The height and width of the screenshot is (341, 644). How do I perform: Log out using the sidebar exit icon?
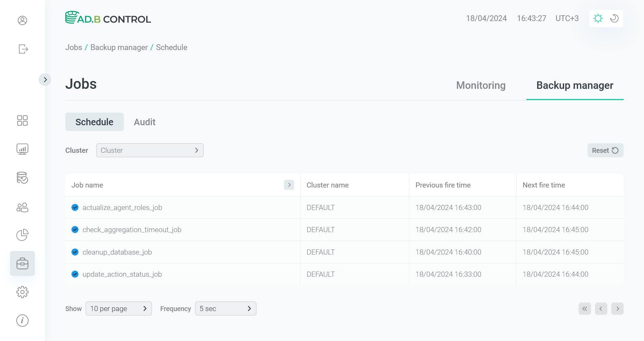[x=22, y=49]
